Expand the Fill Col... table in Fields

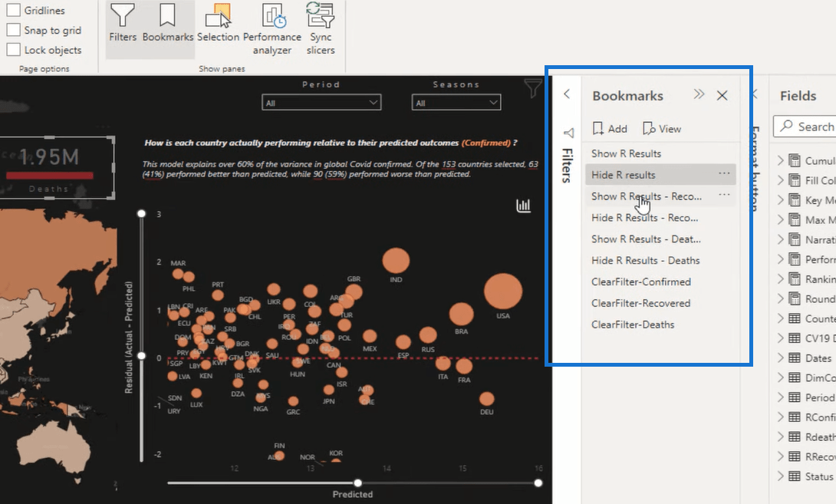tap(781, 180)
